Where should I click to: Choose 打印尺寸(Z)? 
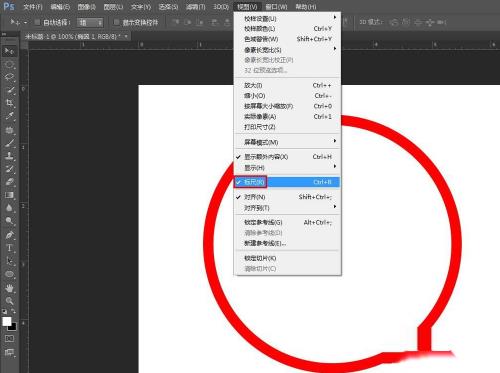[x=287, y=127]
